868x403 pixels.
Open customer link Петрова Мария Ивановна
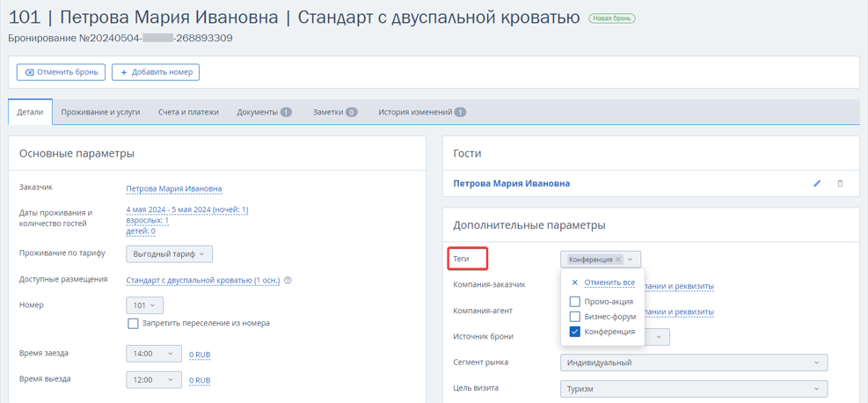pyautogui.click(x=174, y=189)
